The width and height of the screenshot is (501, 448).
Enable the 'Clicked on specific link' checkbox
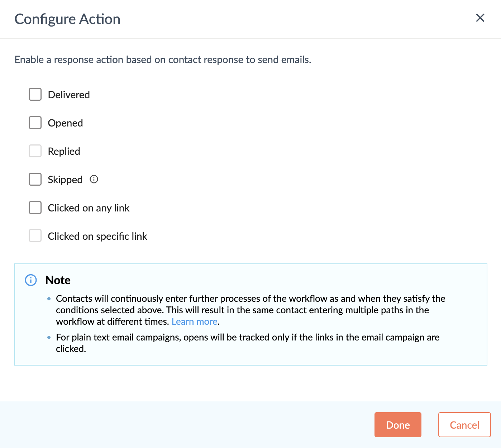35,236
